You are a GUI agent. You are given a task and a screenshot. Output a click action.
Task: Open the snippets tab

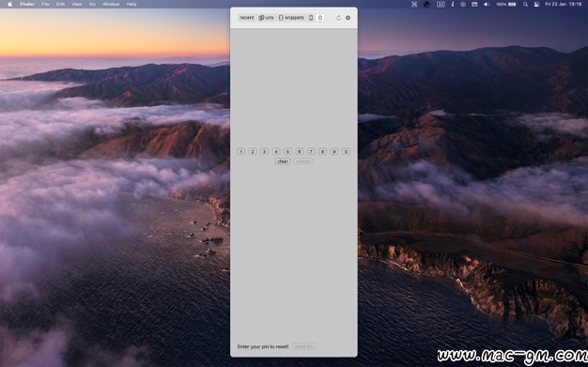291,18
